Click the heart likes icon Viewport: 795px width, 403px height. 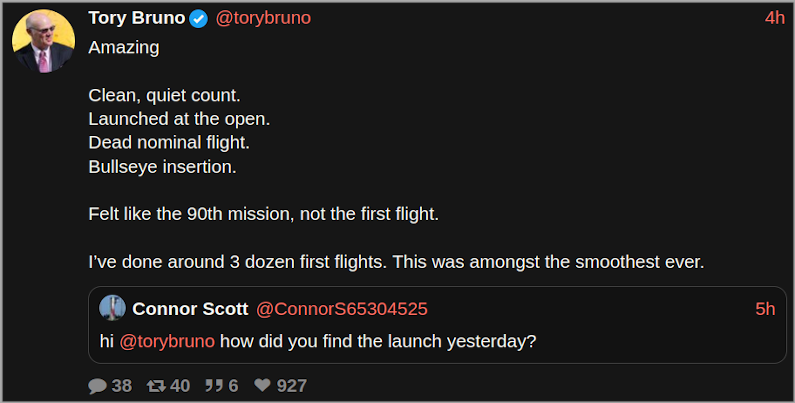(x=263, y=385)
